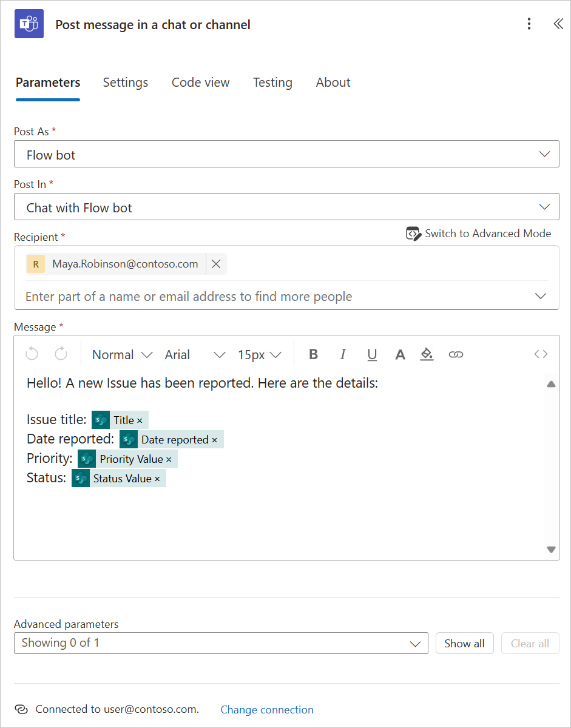Open the Testing tab

(x=272, y=83)
